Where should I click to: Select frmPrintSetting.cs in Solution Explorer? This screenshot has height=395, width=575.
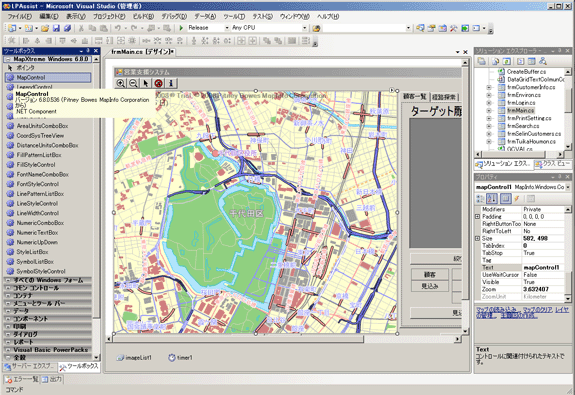pyautogui.click(x=529, y=118)
